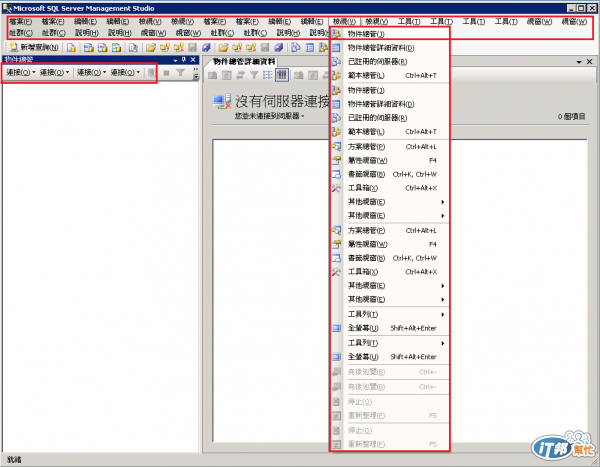This screenshot has height=467, width=600.
Task: Show Registered Servers from the main toolbar
Action: (x=296, y=47)
